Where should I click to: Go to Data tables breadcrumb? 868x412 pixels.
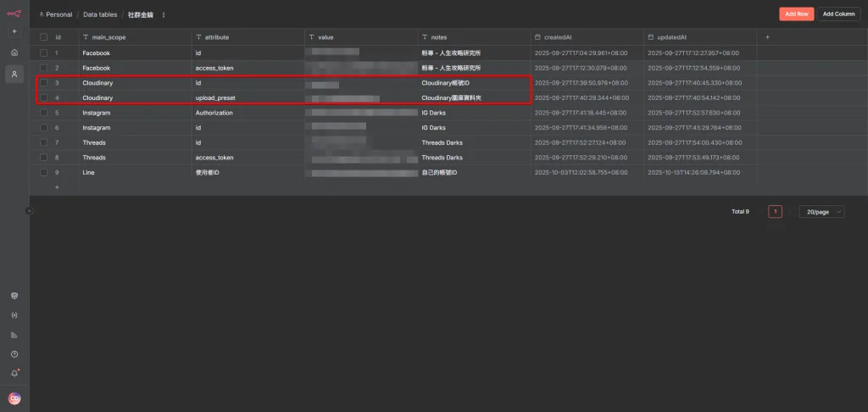(100, 15)
